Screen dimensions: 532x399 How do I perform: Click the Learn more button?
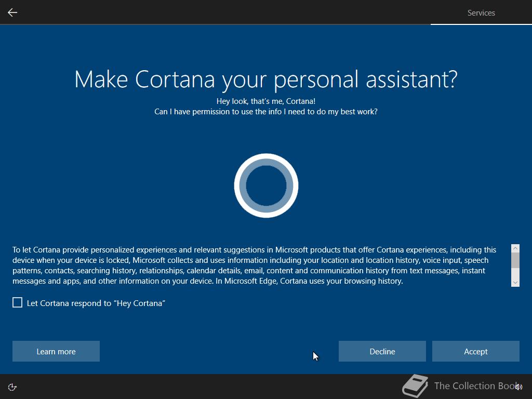click(x=56, y=351)
